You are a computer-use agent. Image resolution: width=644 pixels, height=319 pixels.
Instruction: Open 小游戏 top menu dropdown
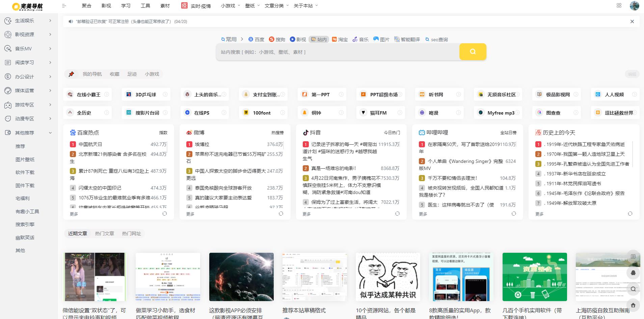point(231,6)
